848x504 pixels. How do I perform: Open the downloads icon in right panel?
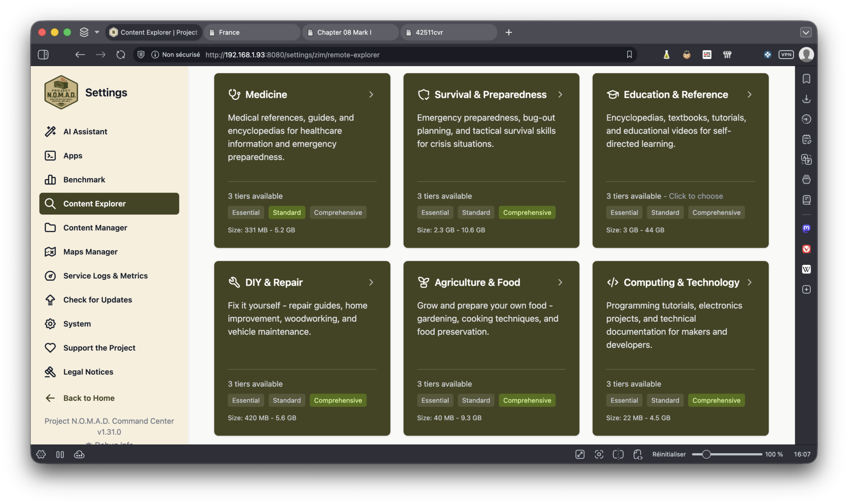coord(806,99)
